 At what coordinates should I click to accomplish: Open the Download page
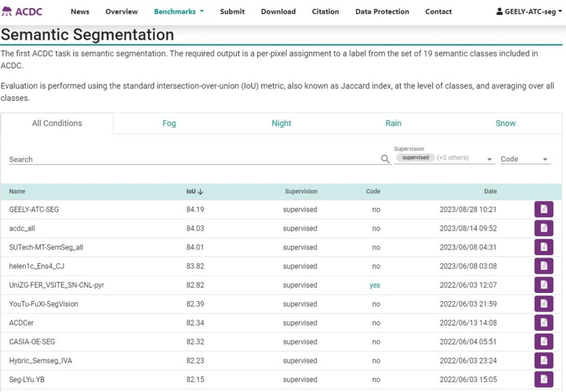[278, 11]
